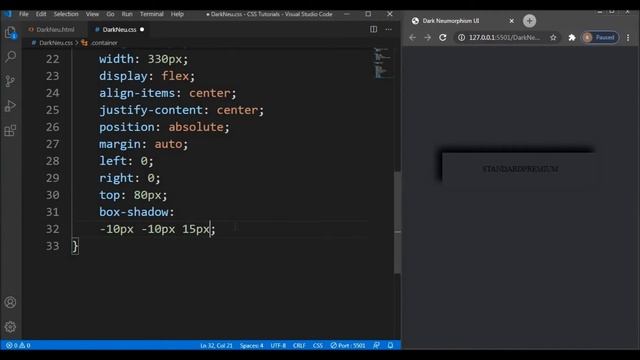Click the VS Code logo icon
Image resolution: width=640 pixels, height=360 pixels.
tap(7, 14)
